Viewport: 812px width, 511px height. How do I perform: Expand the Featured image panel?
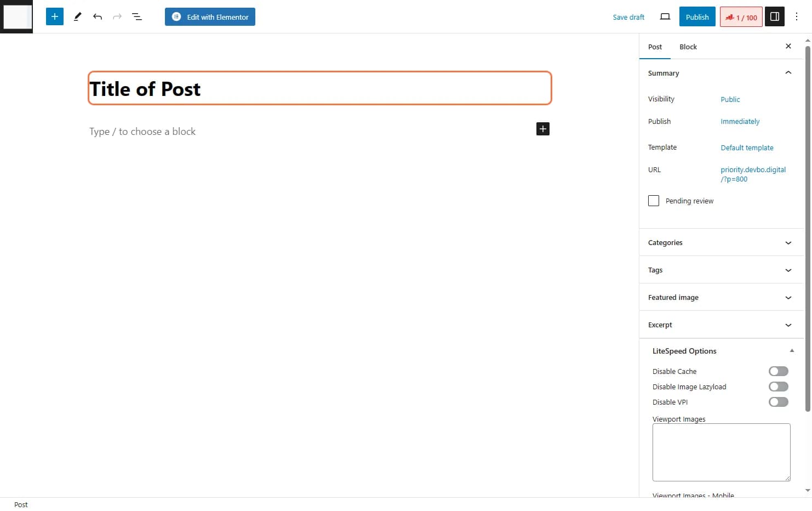721,297
